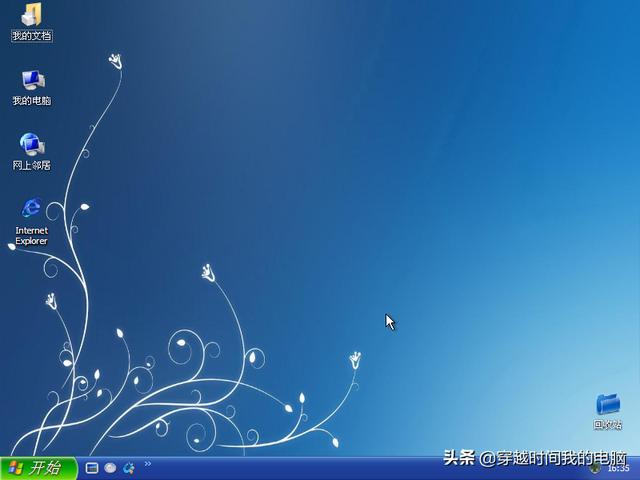The width and height of the screenshot is (640, 480).
Task: Click the Show Desktop quick launch icon
Action: pyautogui.click(x=92, y=468)
